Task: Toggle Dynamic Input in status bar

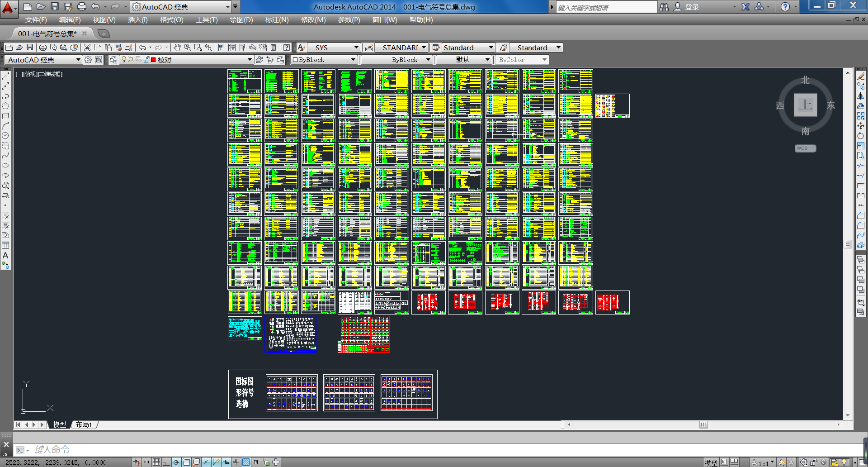Action: (226, 462)
